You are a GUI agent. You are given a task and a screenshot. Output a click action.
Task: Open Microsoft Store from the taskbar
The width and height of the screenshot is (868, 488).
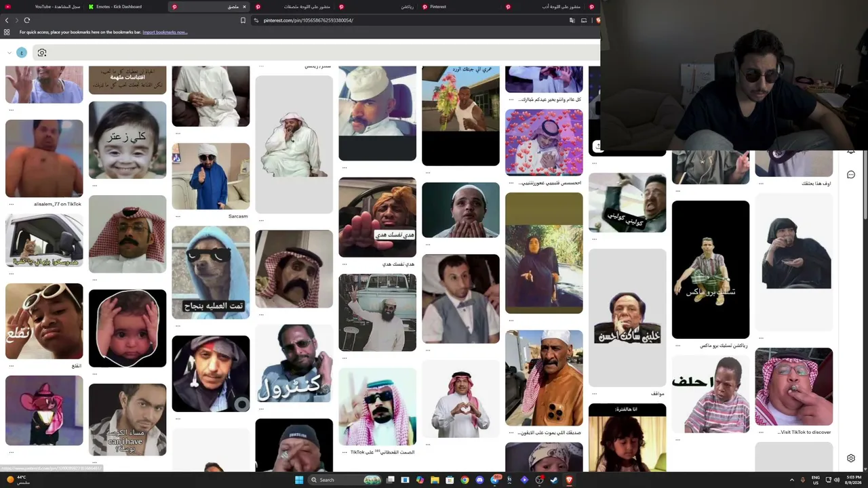[450, 480]
